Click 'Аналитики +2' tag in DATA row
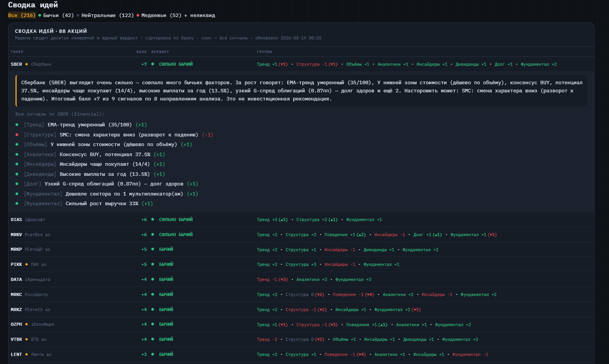The height and width of the screenshot is (364, 609). pos(312,279)
